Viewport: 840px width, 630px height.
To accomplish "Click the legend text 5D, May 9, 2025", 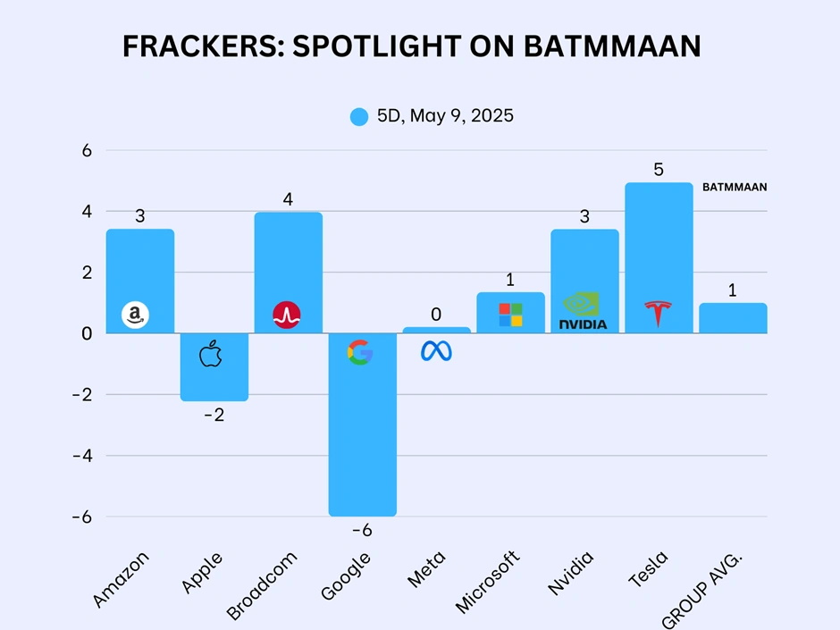I will 445,115.
